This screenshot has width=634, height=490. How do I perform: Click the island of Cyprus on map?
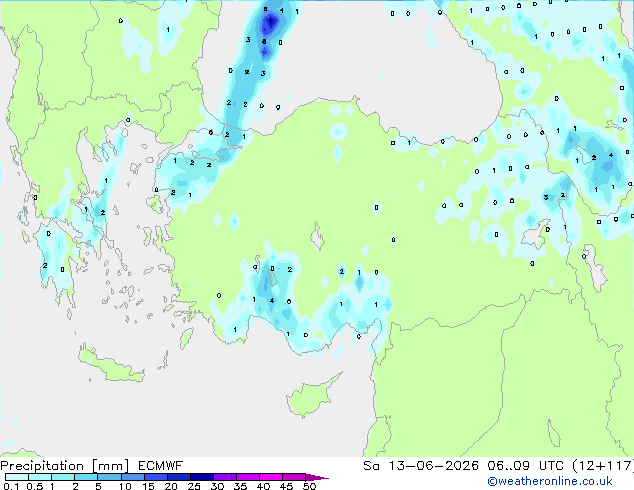pos(310,397)
